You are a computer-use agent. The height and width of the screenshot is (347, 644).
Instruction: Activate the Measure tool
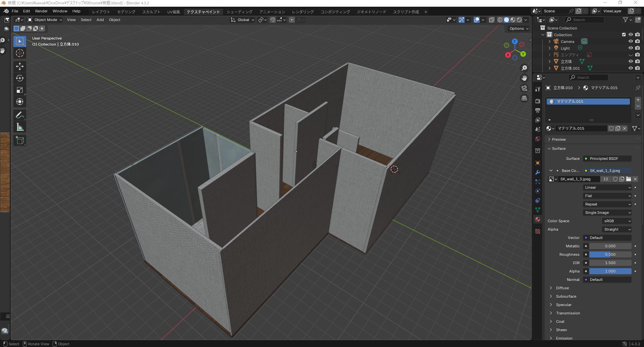tap(20, 127)
